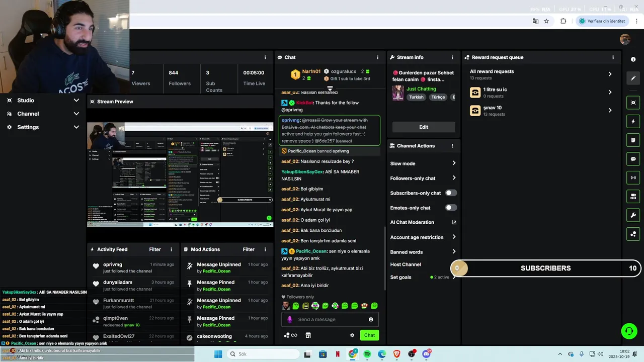Image resolution: width=644 pixels, height=362 pixels.
Task: Click the three-dots rewards sidebar icon
Action: pos(633,234)
